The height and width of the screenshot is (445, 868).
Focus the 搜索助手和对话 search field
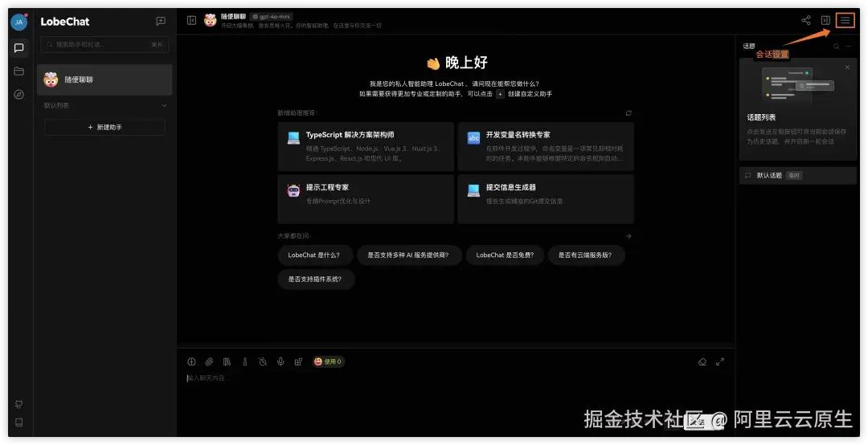[104, 44]
